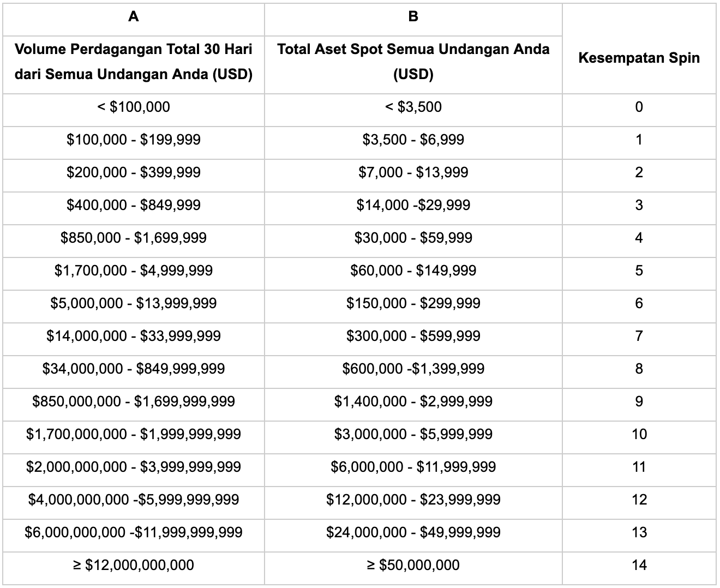Click the "< $100,000" cell

134,107
